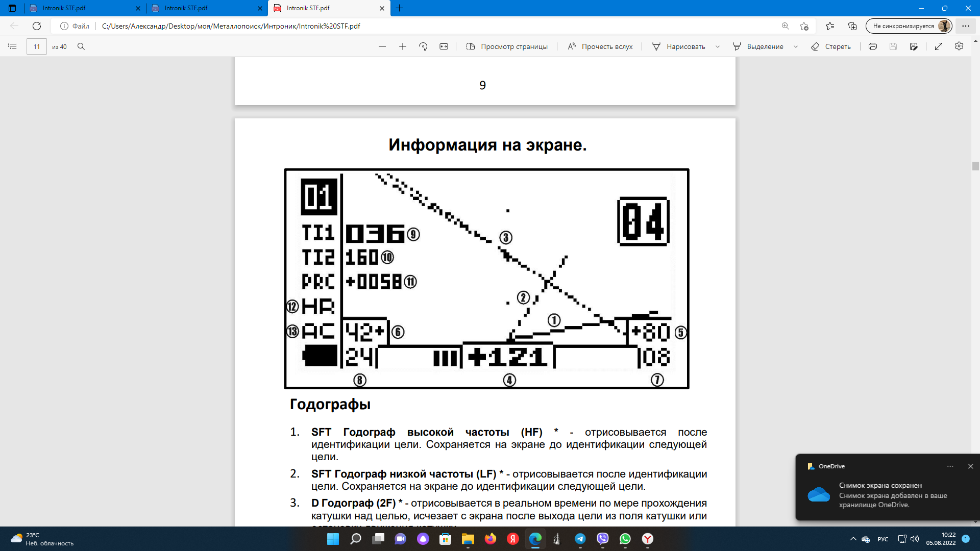Image resolution: width=980 pixels, height=551 pixels.
Task: Expand the Выделение color dropdown arrow
Action: tap(796, 46)
